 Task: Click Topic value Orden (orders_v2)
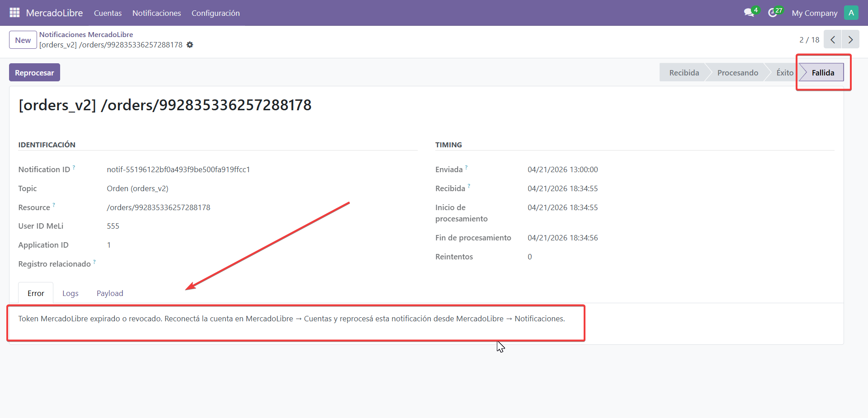[137, 188]
